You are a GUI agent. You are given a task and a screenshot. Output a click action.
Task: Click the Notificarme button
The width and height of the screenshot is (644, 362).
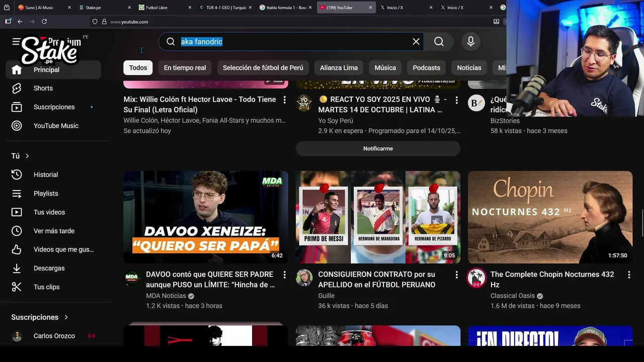pos(378,148)
